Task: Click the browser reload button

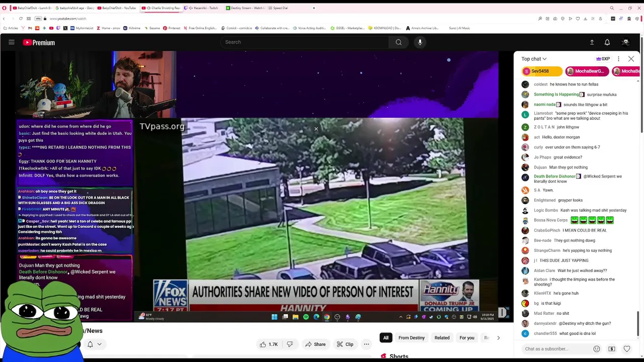Action: (x=21, y=19)
